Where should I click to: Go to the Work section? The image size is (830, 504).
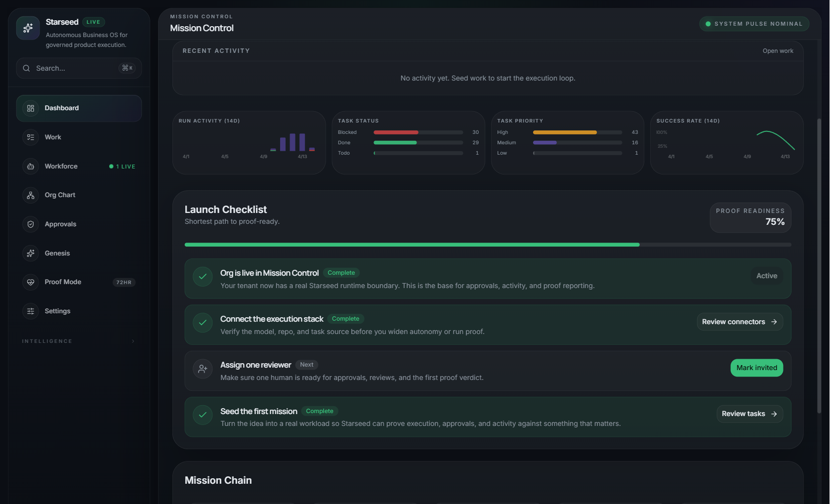coord(79,137)
